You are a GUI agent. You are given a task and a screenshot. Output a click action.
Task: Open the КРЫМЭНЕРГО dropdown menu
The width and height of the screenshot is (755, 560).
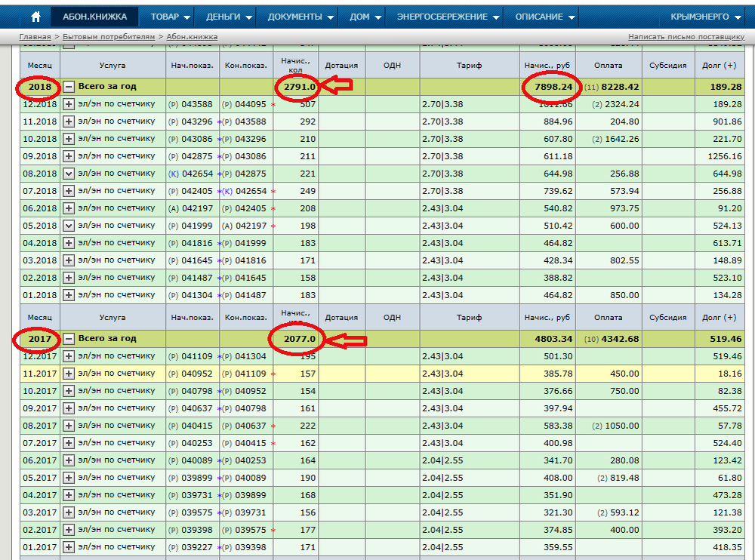705,17
